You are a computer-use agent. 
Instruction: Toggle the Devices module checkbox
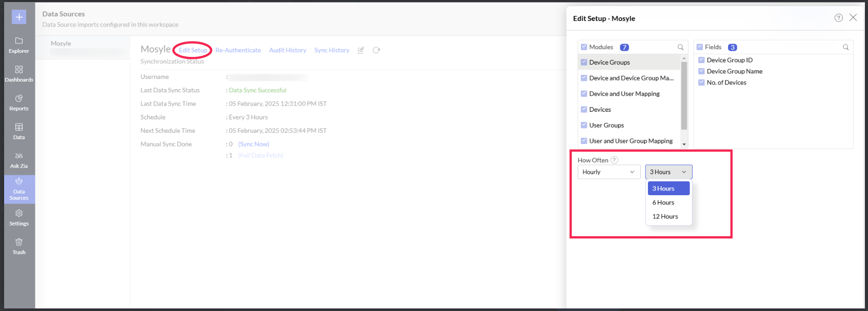(584, 109)
